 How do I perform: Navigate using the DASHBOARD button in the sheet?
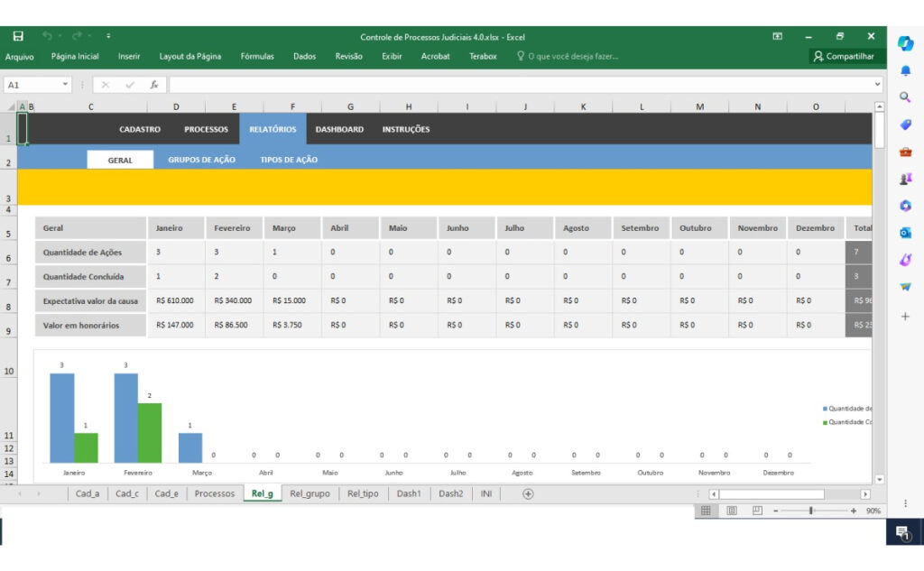338,129
